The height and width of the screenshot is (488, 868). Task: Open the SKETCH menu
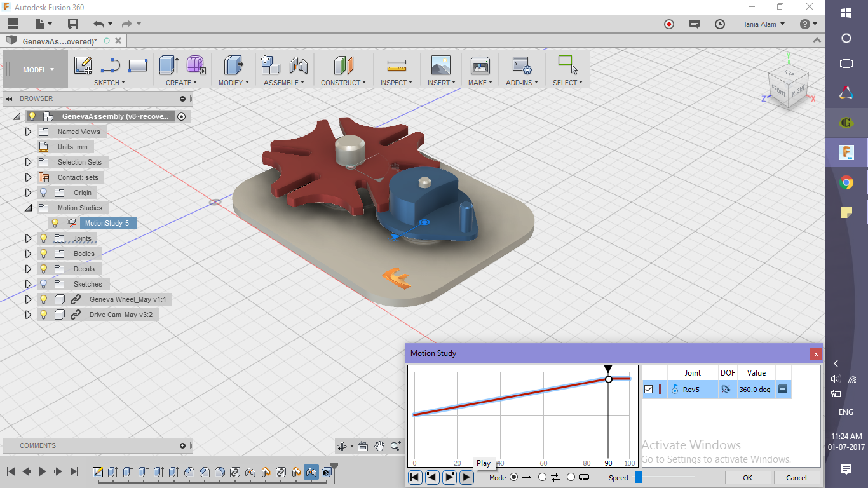click(109, 83)
